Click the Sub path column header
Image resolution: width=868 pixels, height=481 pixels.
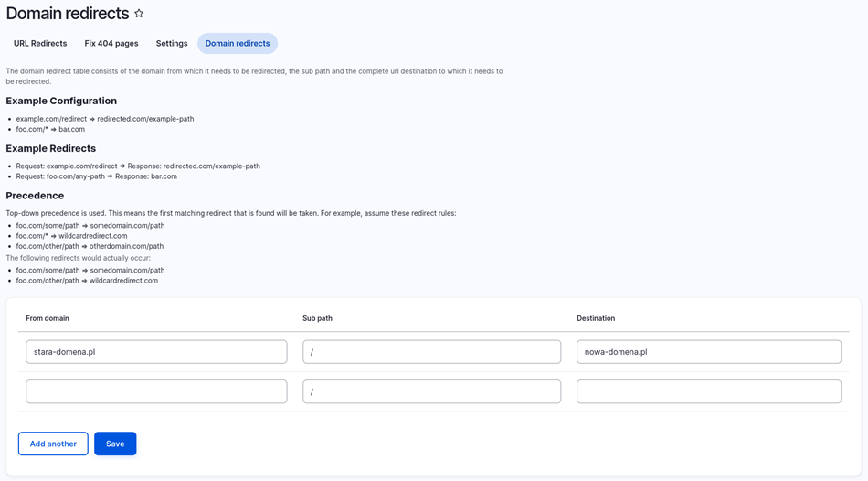(x=317, y=318)
